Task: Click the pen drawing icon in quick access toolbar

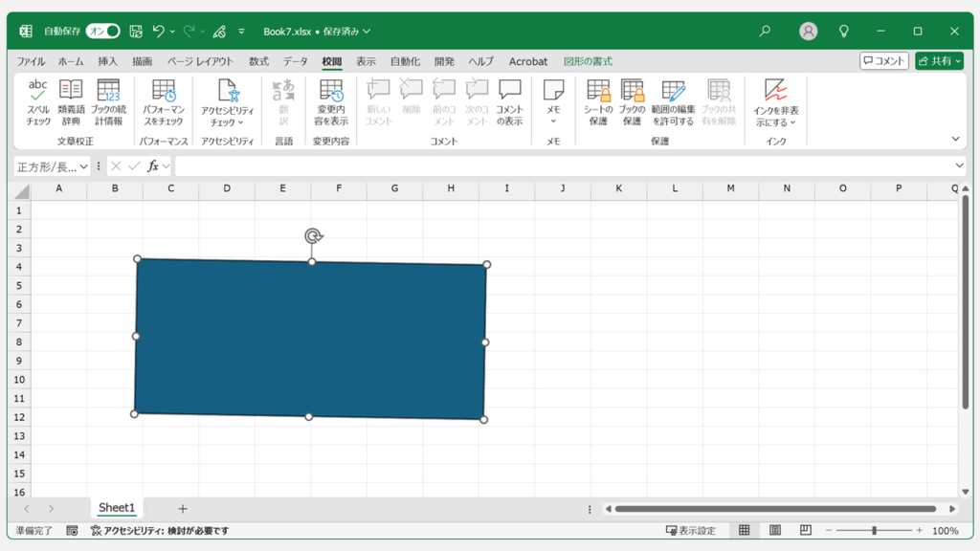Action: click(219, 32)
